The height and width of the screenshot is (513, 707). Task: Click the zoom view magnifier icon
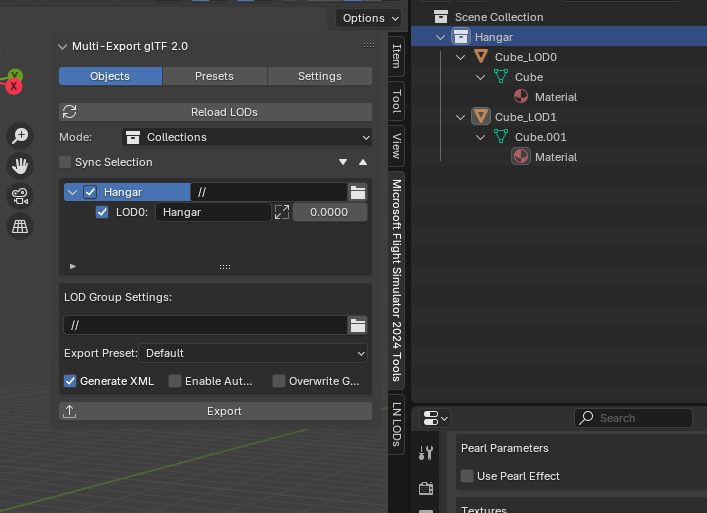click(x=20, y=136)
